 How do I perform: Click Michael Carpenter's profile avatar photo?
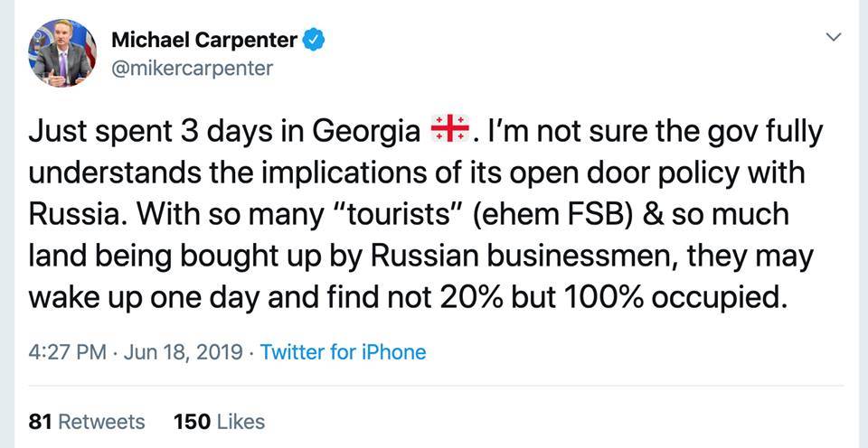click(x=59, y=53)
